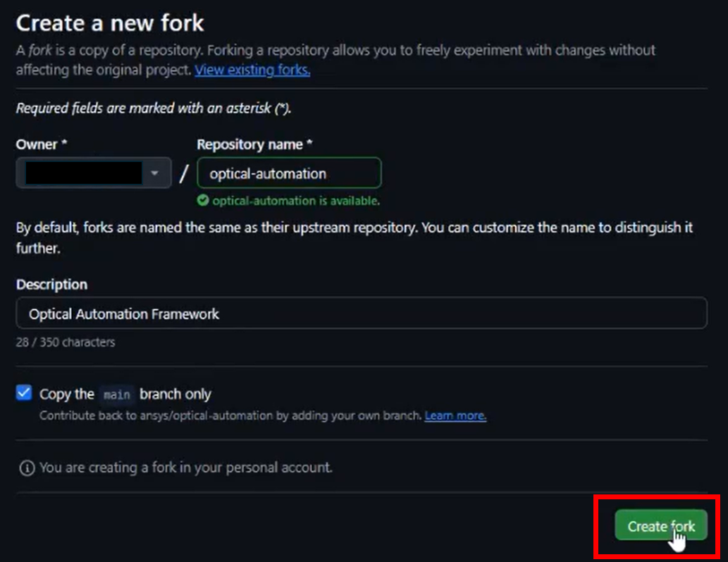Open the Owner dropdown selector
Screen dimensions: 728x562
coord(94,173)
